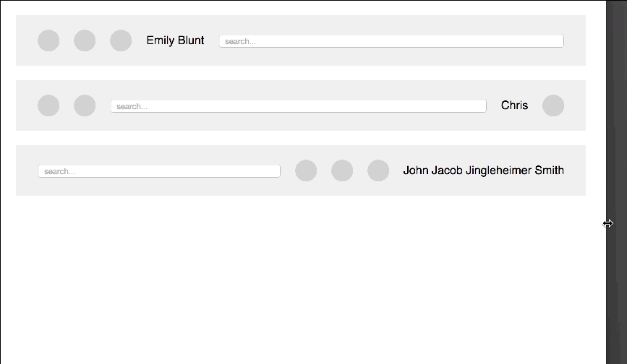This screenshot has width=627, height=364.
Task: Click the circle icon adjacent to Emily Blunt's name
Action: click(x=121, y=40)
